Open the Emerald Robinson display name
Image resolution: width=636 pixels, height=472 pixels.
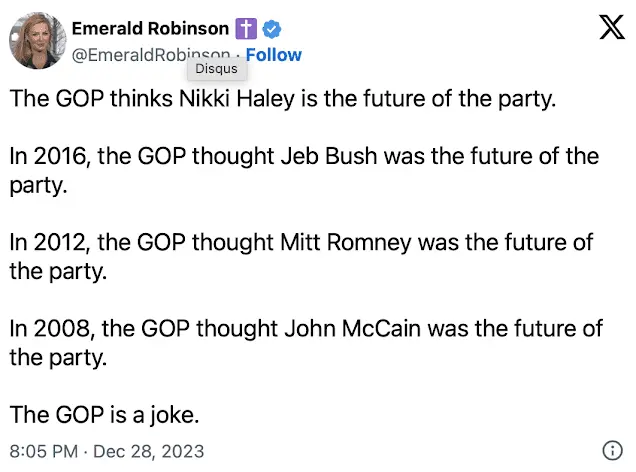pyautogui.click(x=150, y=30)
